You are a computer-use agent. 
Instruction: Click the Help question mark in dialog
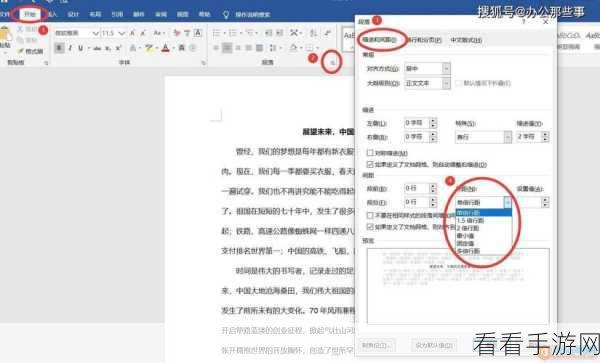pyautogui.click(x=523, y=22)
